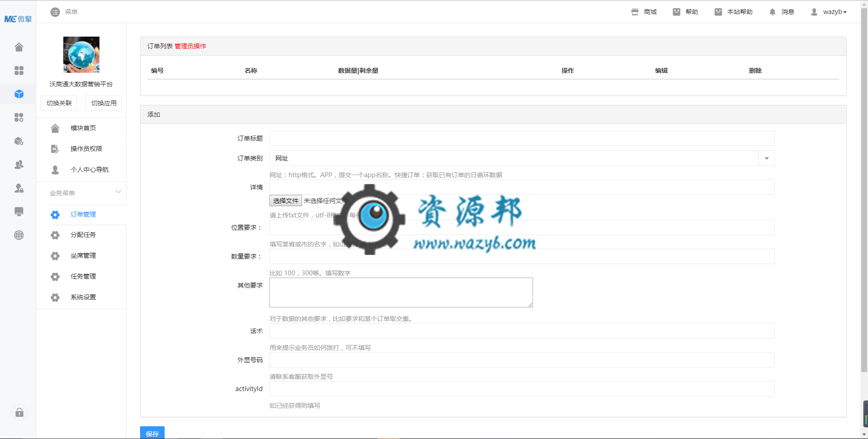868x439 pixels.
Task: Open the 商城 link in the top bar
Action: pyautogui.click(x=650, y=12)
